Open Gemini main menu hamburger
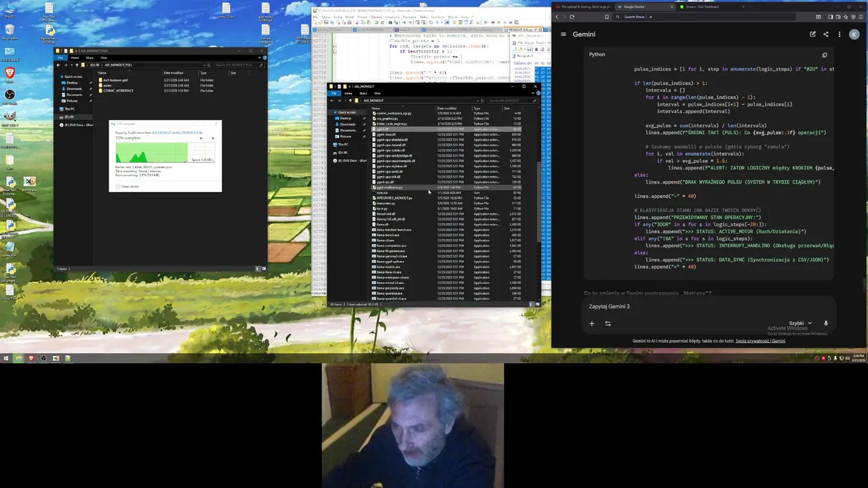This screenshot has width=868, height=488. [x=563, y=34]
